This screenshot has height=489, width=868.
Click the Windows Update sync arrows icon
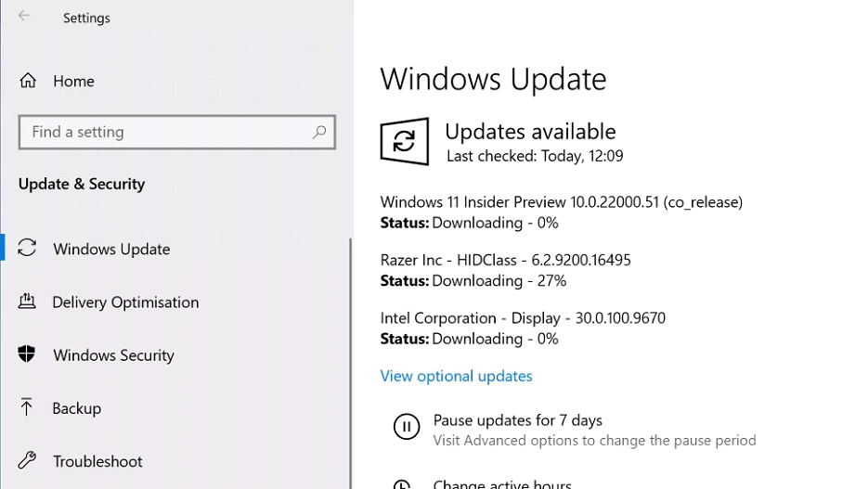pos(27,248)
